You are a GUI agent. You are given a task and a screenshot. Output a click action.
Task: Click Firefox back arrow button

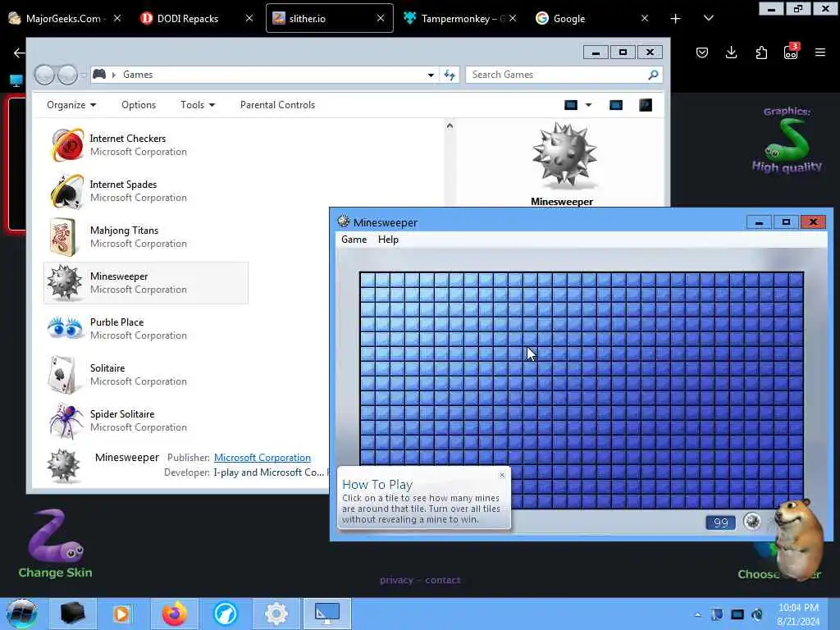pyautogui.click(x=20, y=52)
